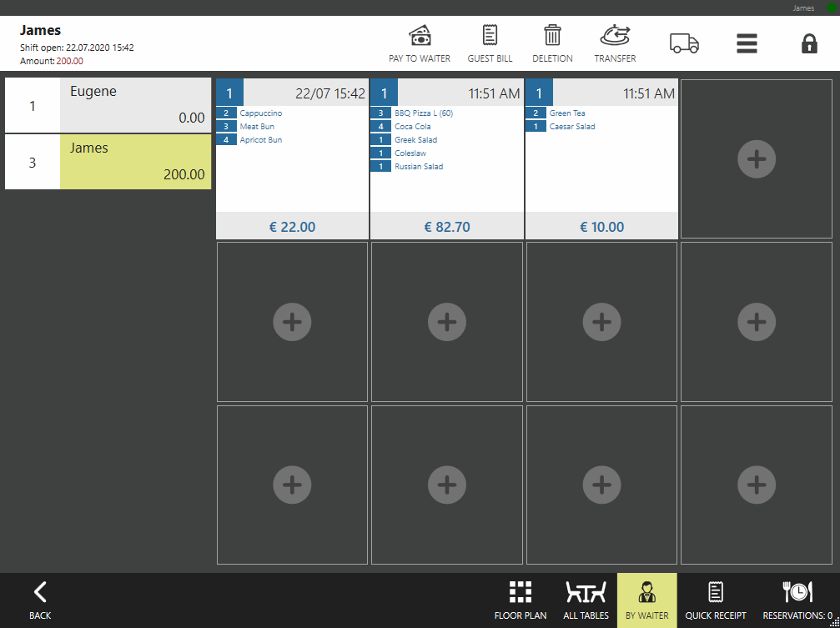Screen dimensions: 840x628
Task: Select waiter Eugene from the list
Action: point(108,106)
